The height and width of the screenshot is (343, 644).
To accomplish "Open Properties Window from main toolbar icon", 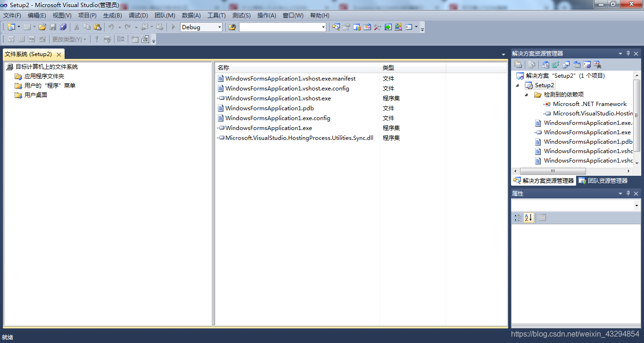I will point(346,27).
